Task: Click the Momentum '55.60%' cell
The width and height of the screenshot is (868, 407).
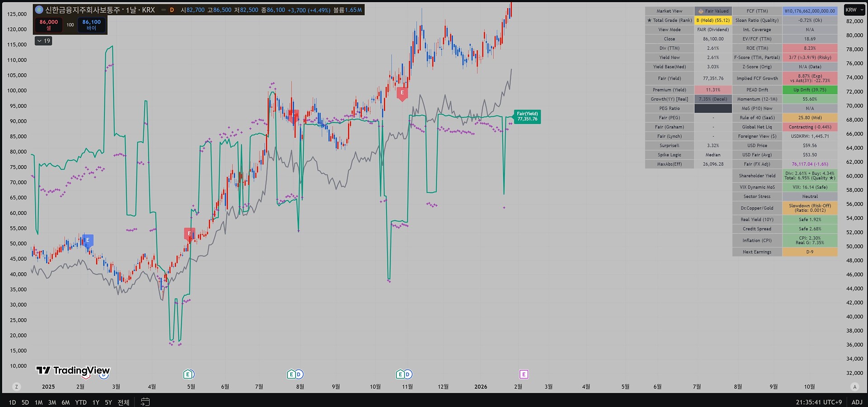Action: click(810, 99)
